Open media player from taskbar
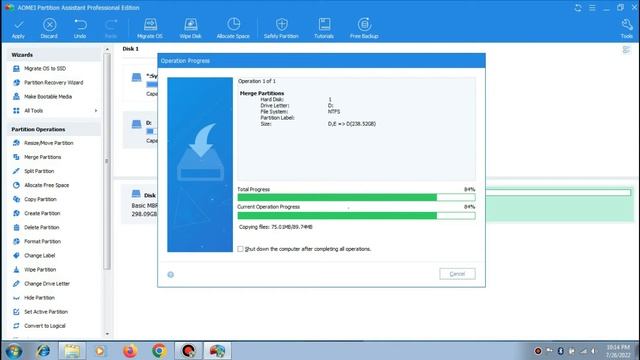Screen dimensions: 640x360 [x=100, y=351]
